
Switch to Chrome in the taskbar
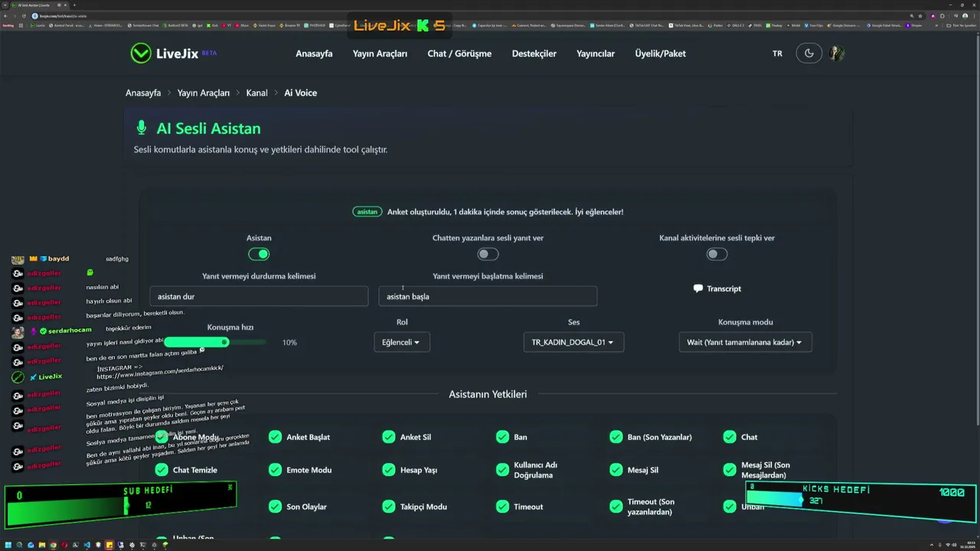54,545
